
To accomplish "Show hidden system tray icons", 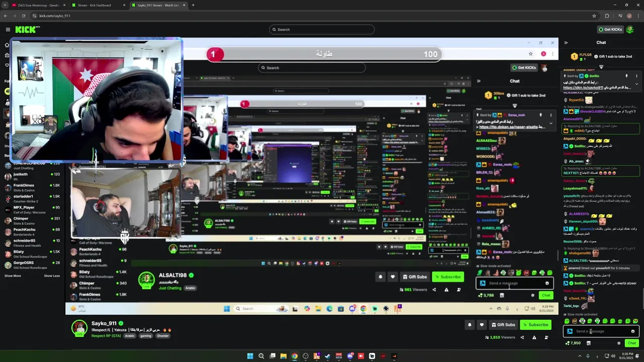I will (580, 356).
